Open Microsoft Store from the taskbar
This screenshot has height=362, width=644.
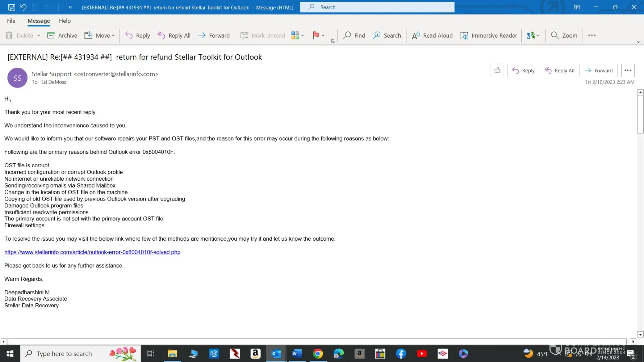380,354
